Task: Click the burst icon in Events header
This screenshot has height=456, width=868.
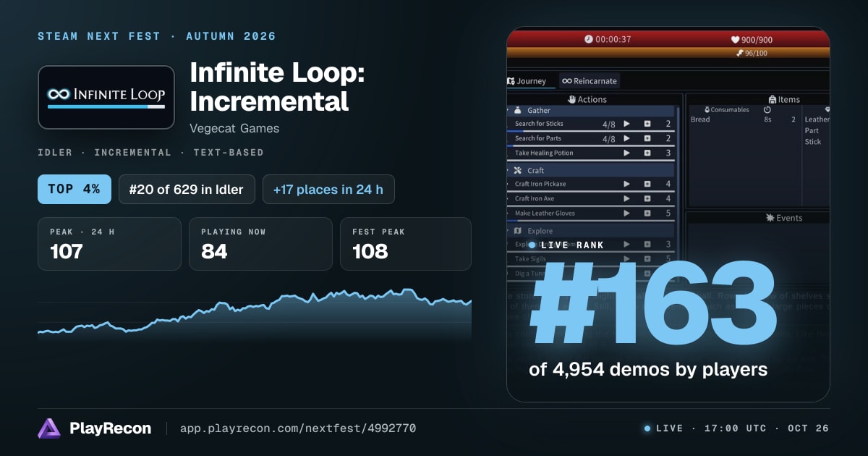Action: click(x=770, y=218)
